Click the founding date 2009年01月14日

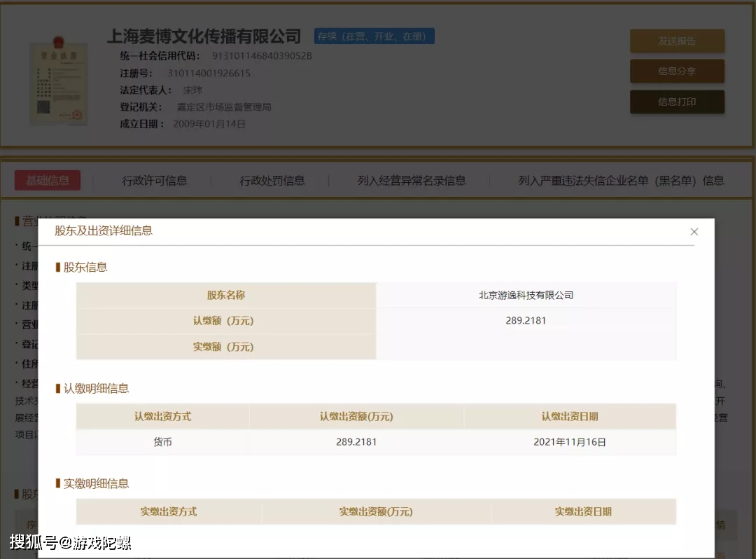click(209, 124)
